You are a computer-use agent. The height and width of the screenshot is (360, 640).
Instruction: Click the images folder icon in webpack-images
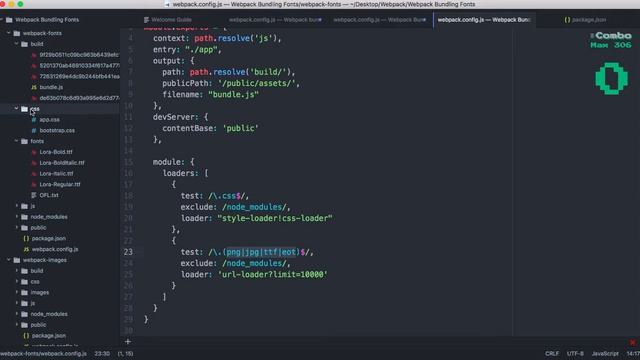click(24, 293)
